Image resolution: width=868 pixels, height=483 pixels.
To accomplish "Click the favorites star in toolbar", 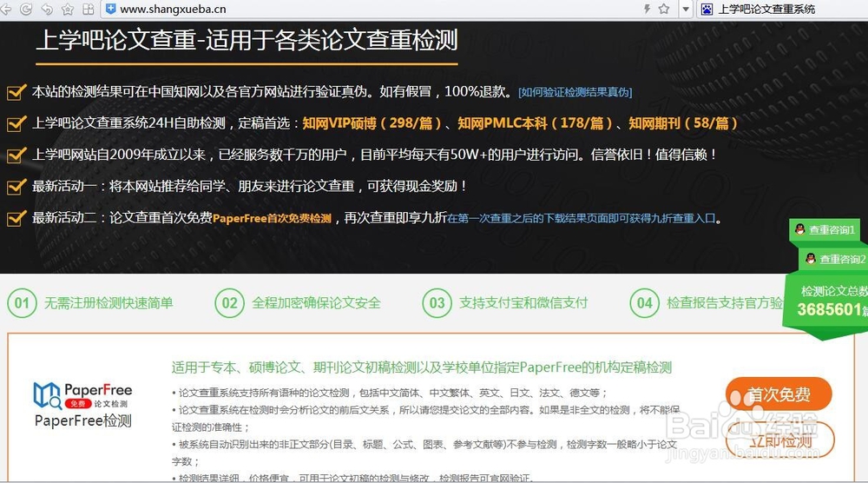I will [68, 9].
